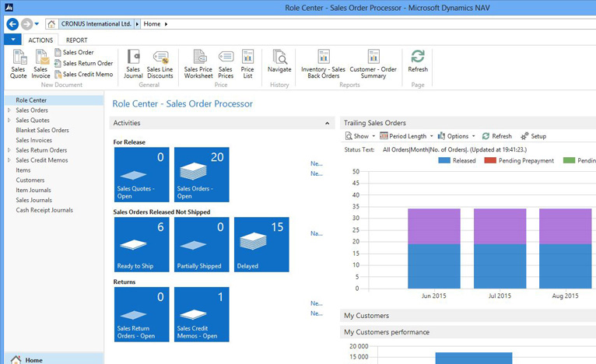Image resolution: width=596 pixels, height=364 pixels.
Task: Click the My Customers section header
Action: click(x=468, y=315)
